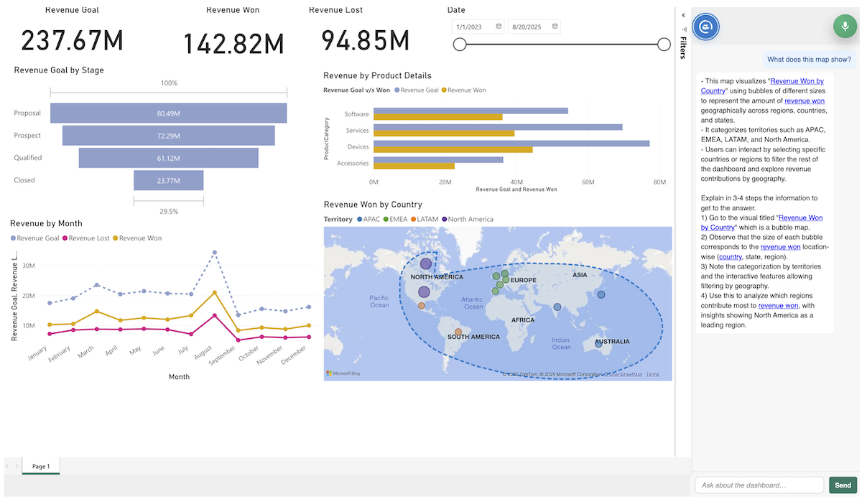The width and height of the screenshot is (862, 504).
Task: Click the green microphone icon
Action: (x=844, y=26)
